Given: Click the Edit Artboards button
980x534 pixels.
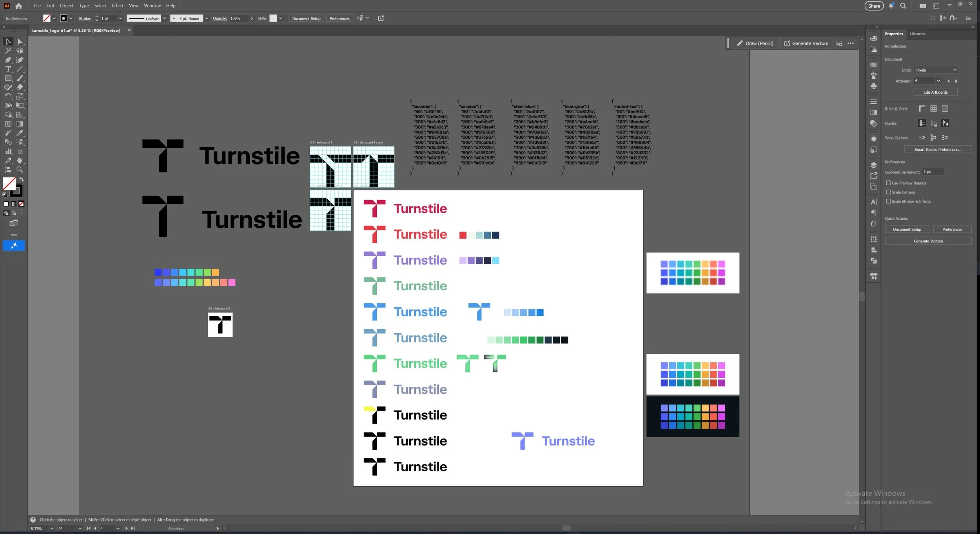Looking at the screenshot, I should (x=935, y=92).
